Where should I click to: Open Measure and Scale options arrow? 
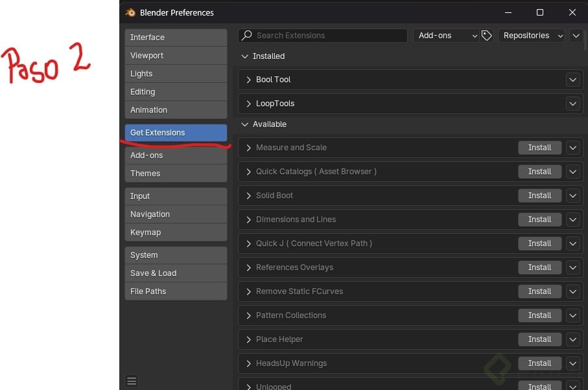(x=572, y=148)
